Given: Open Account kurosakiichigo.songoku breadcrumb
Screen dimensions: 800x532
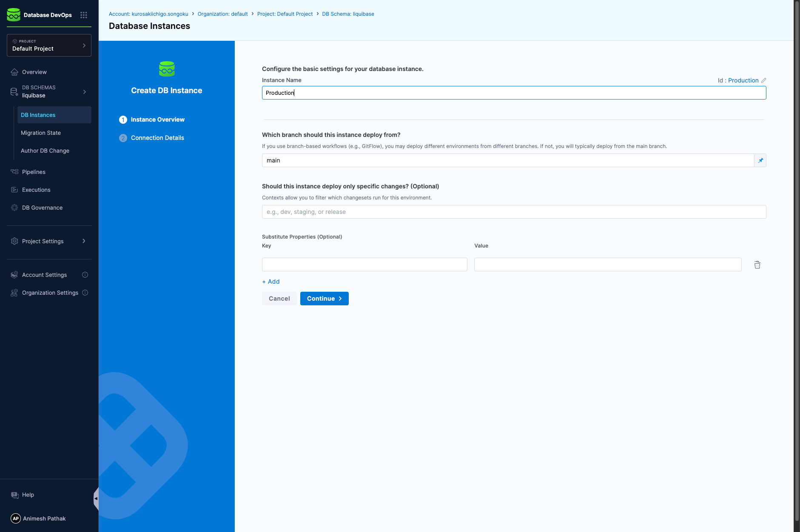Looking at the screenshot, I should [148, 14].
